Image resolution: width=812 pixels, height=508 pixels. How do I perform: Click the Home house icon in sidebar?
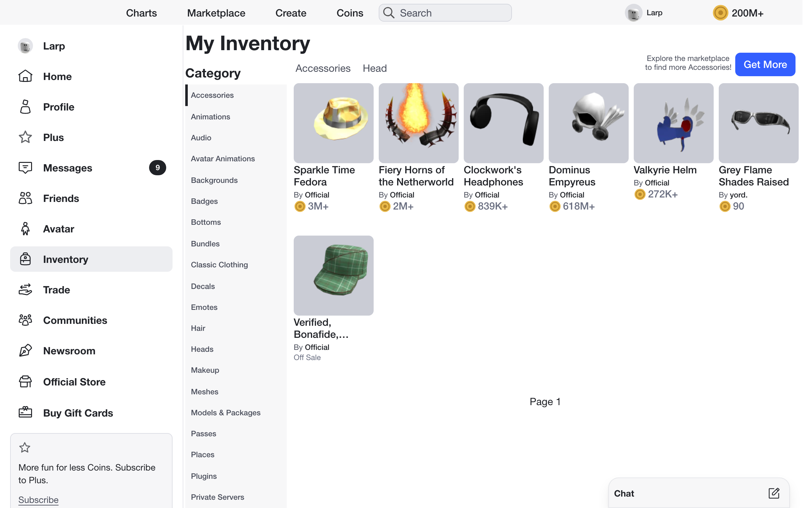25,76
